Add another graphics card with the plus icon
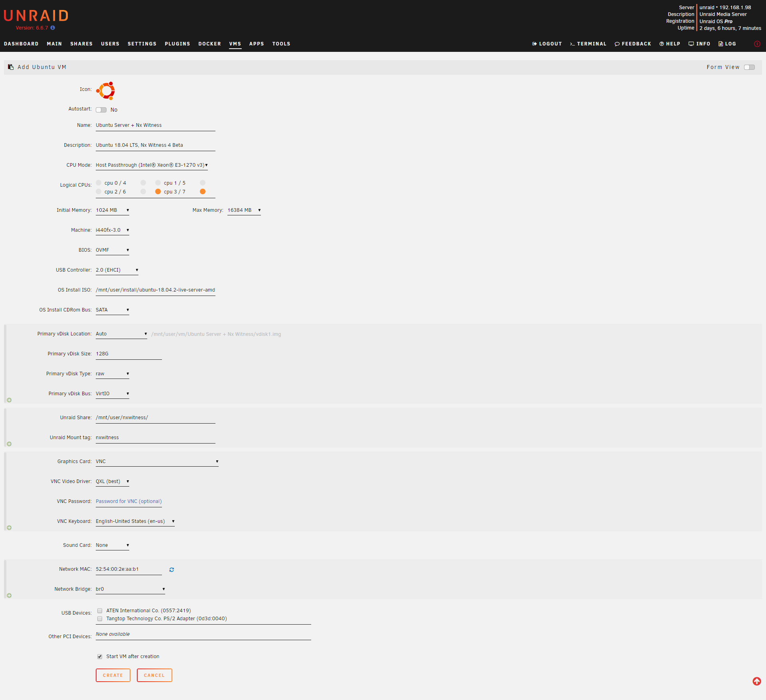The width and height of the screenshot is (766, 700). coord(9,528)
